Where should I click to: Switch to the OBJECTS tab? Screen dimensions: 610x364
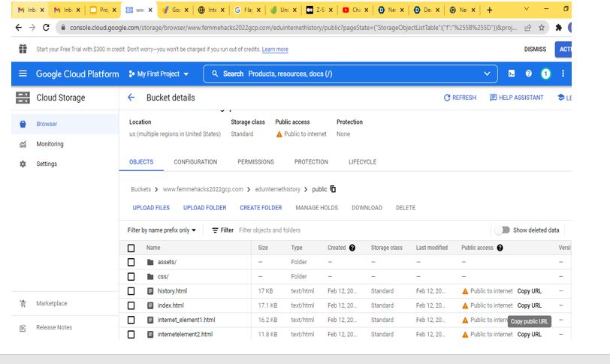pos(141,161)
